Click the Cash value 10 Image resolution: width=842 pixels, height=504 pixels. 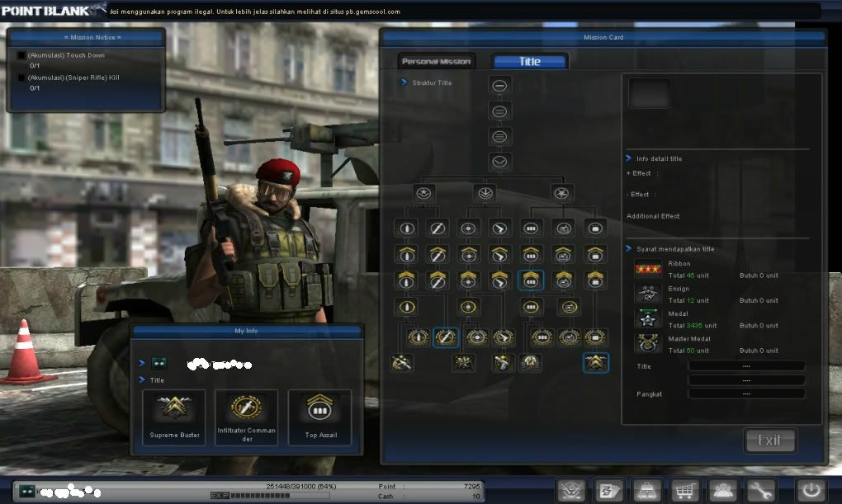(475, 496)
